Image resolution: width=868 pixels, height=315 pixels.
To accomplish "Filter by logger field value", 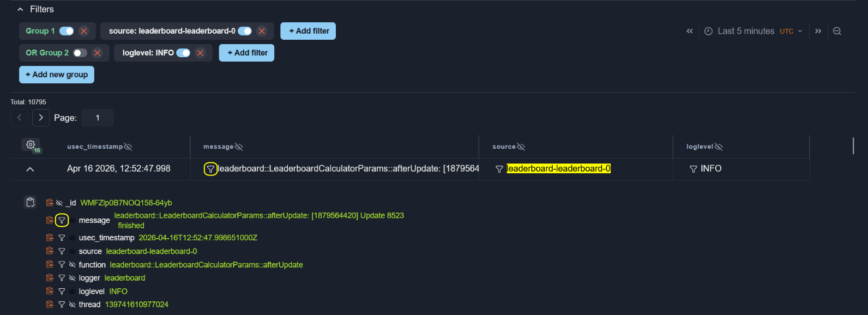I will (x=62, y=278).
